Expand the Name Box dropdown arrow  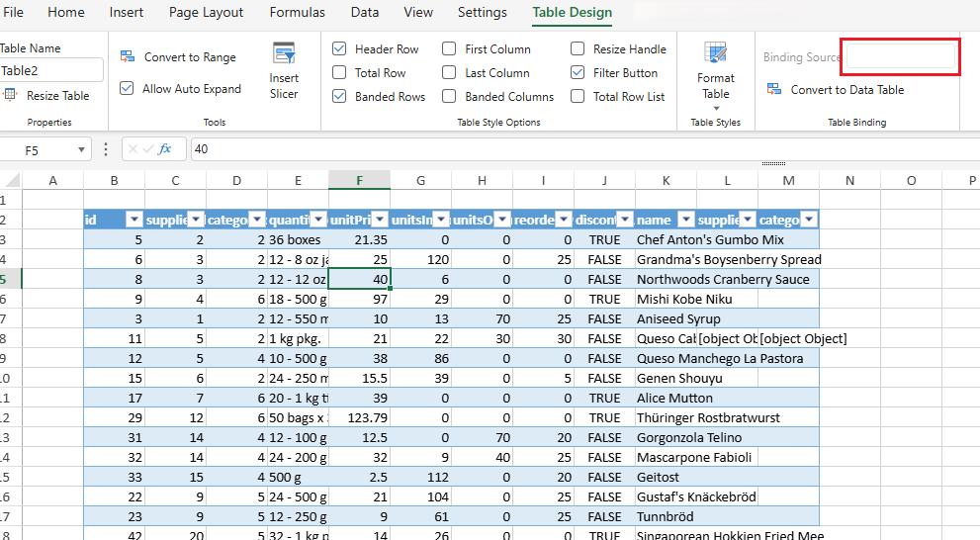point(81,150)
